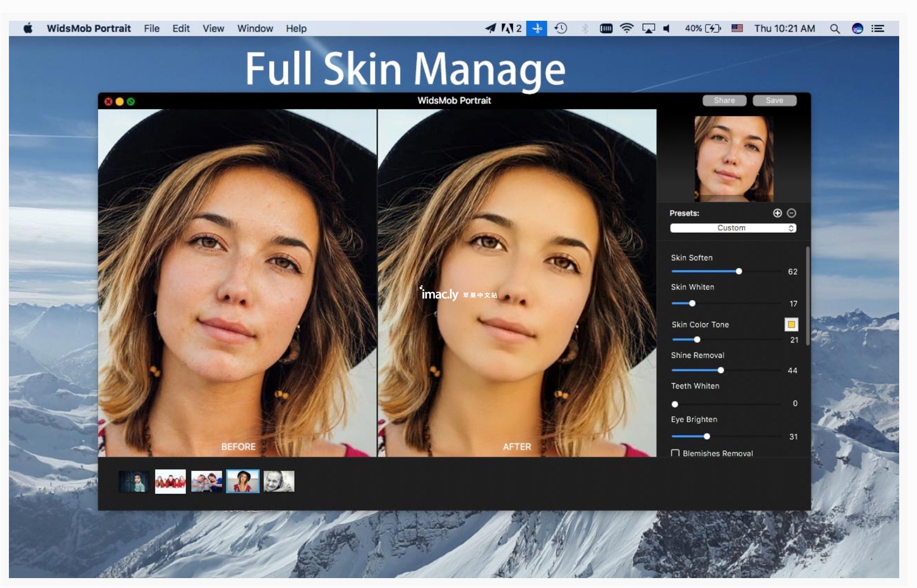Select the family photo thumbnail
Viewport: 917px width, 588px height.
[x=206, y=481]
